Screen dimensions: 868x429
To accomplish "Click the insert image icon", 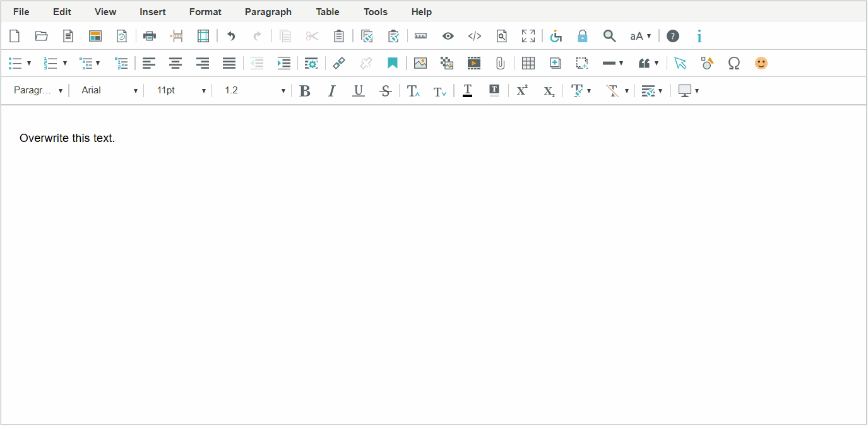I will (x=420, y=63).
